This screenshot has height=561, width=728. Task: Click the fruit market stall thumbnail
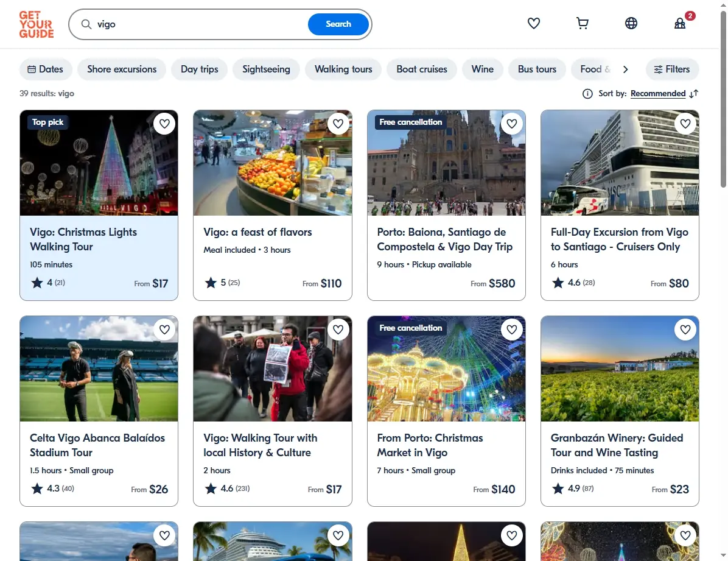coord(273,163)
